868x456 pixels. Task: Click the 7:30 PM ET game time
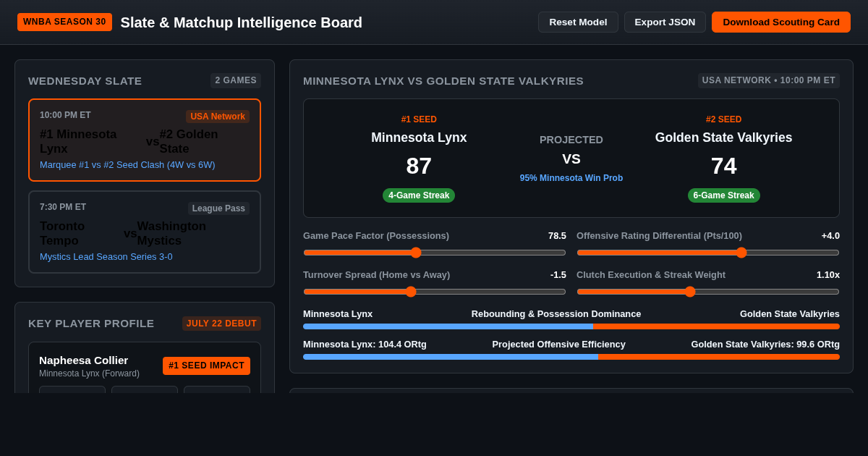(63, 207)
